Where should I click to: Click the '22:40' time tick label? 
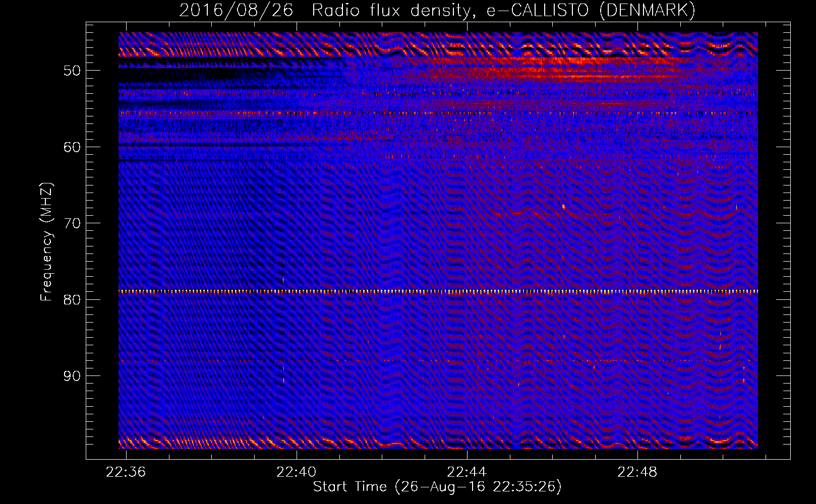(x=297, y=472)
